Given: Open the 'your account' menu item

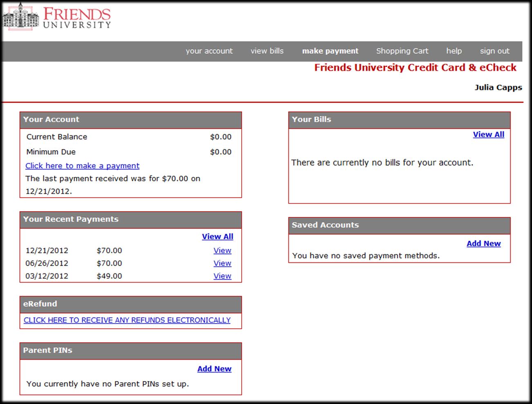Looking at the screenshot, I should [x=209, y=51].
